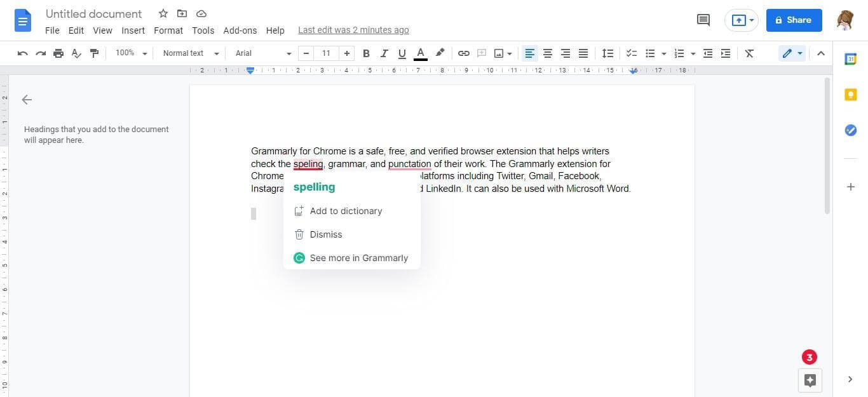Screen dimensions: 868x397
Task: Redo the last action
Action: [41, 53]
